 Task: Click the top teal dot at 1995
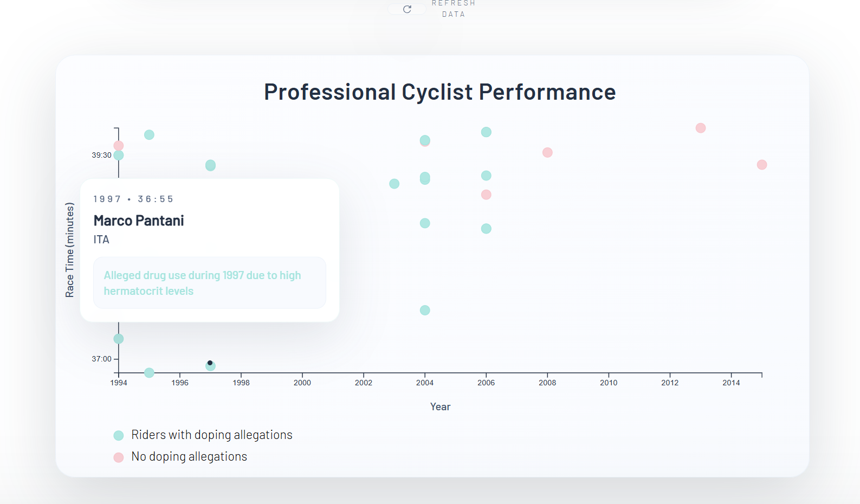(149, 135)
